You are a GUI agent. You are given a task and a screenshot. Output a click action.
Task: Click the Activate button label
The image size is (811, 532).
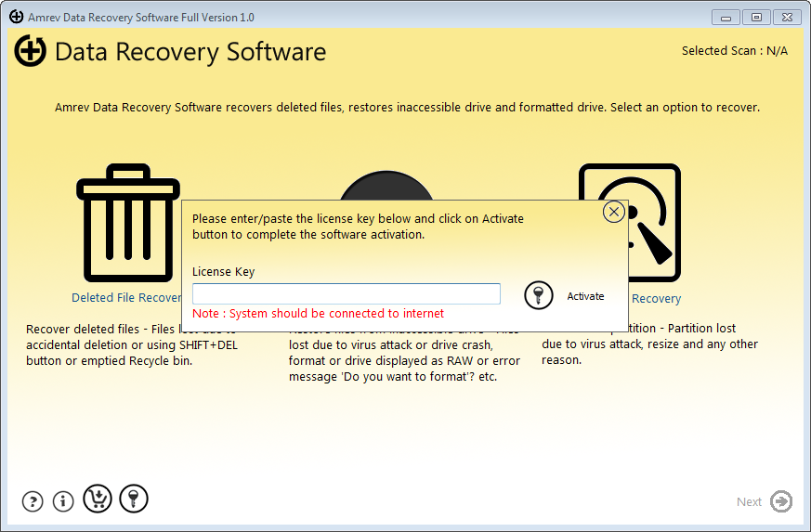[x=585, y=296]
